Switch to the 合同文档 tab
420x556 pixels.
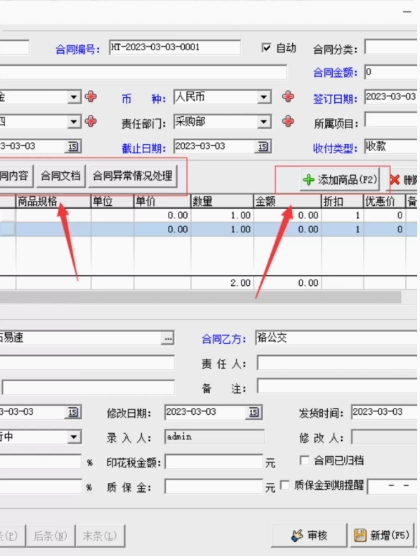point(61,176)
